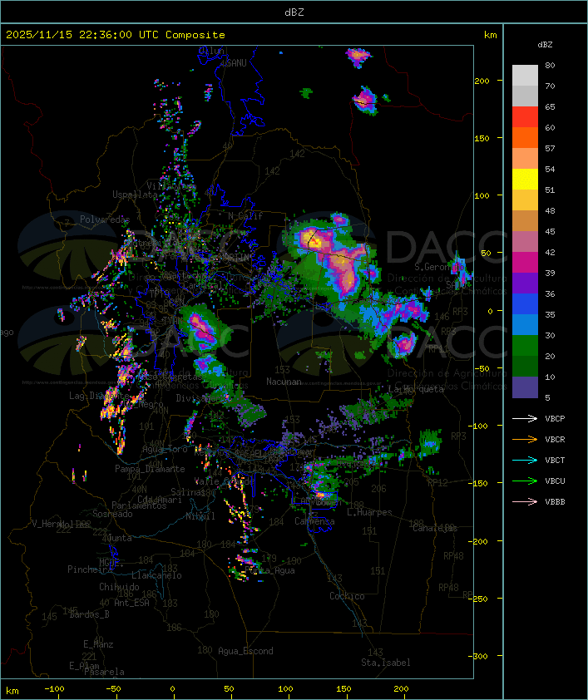
Task: Pick the magenta 42-39 dBZ swatch
Action: point(525,263)
